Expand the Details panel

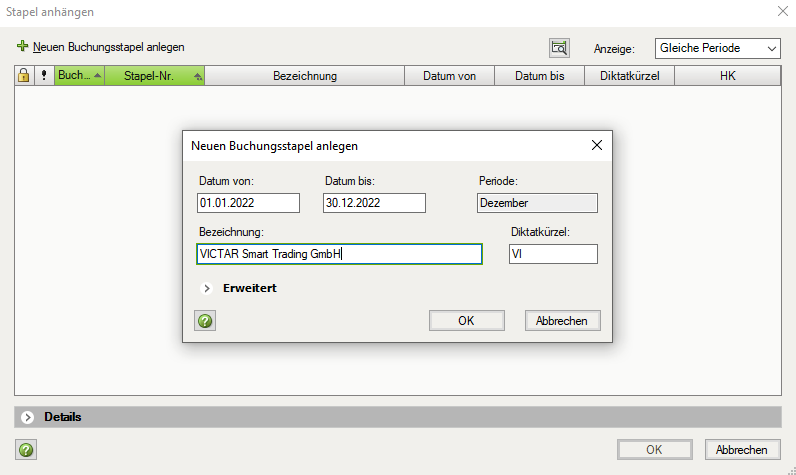27,417
